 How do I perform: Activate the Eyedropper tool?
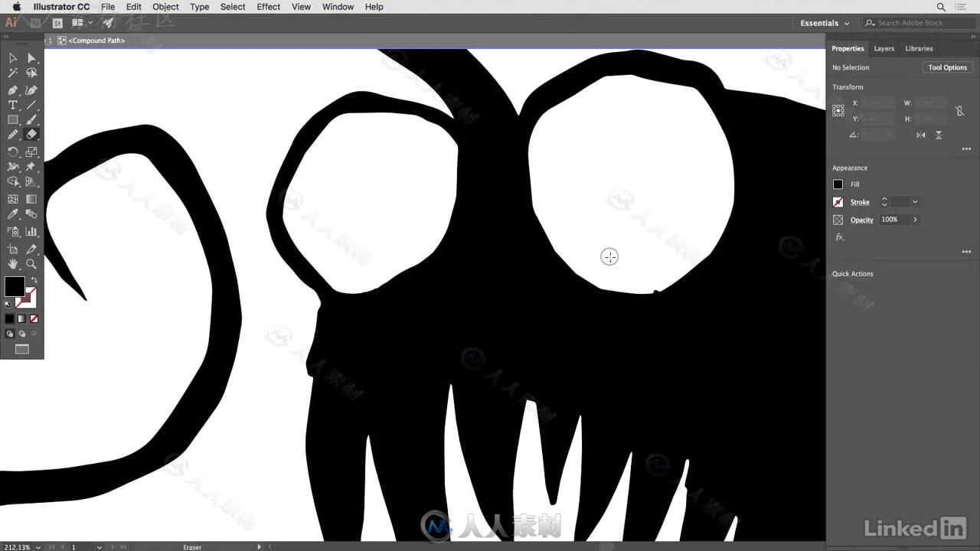pyautogui.click(x=13, y=215)
